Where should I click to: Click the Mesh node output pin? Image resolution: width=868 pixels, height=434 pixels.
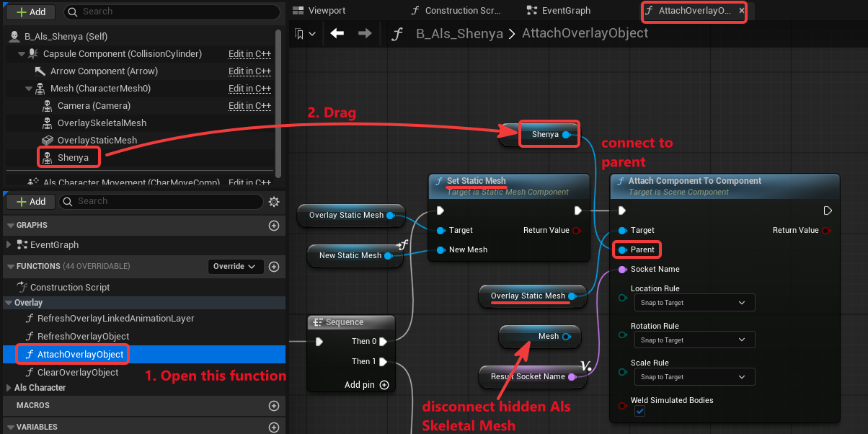click(567, 337)
